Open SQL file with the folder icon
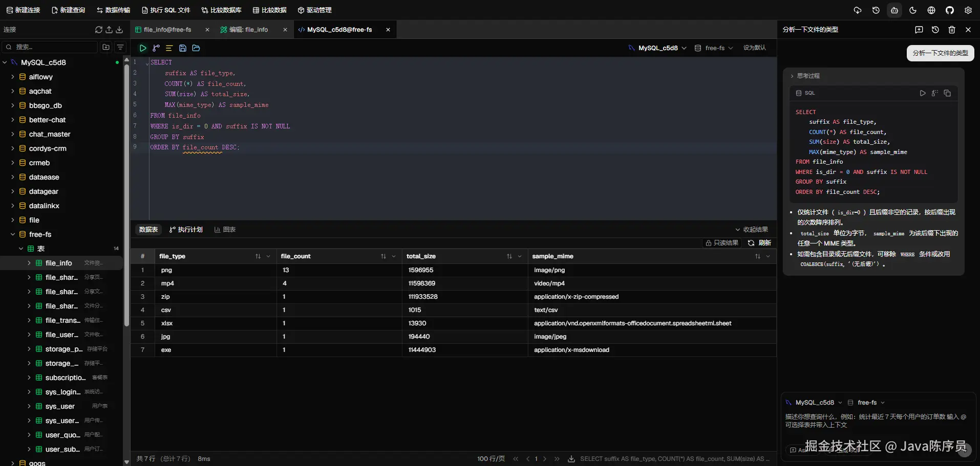 [196, 48]
